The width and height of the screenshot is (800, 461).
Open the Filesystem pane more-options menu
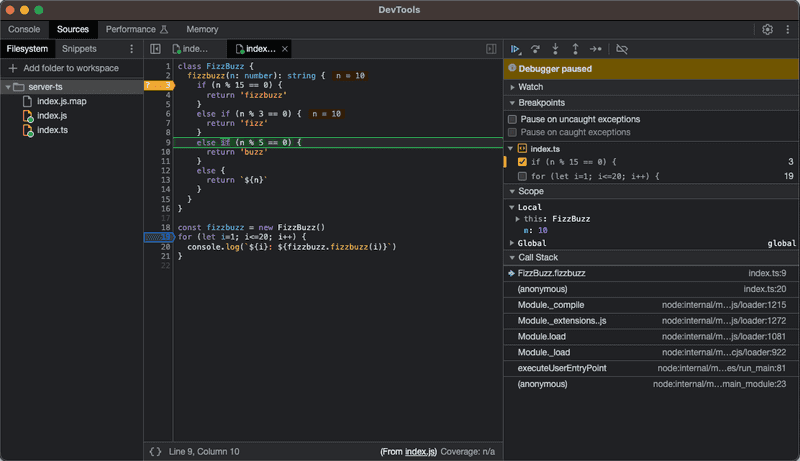(132, 49)
